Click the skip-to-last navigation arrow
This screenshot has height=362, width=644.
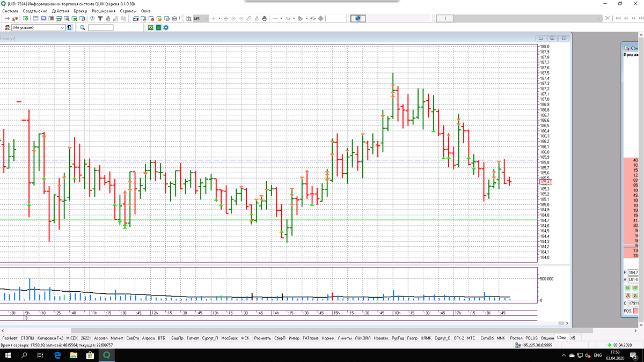point(641,18)
